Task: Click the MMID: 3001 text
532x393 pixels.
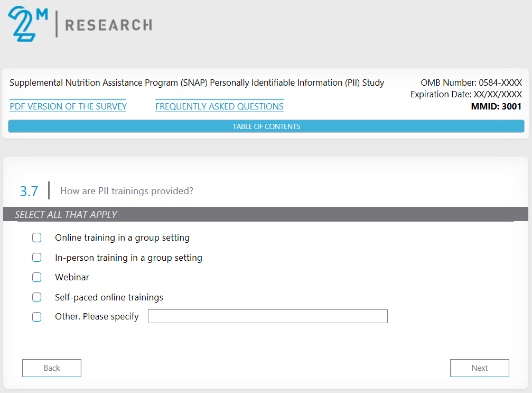Action: [x=496, y=106]
